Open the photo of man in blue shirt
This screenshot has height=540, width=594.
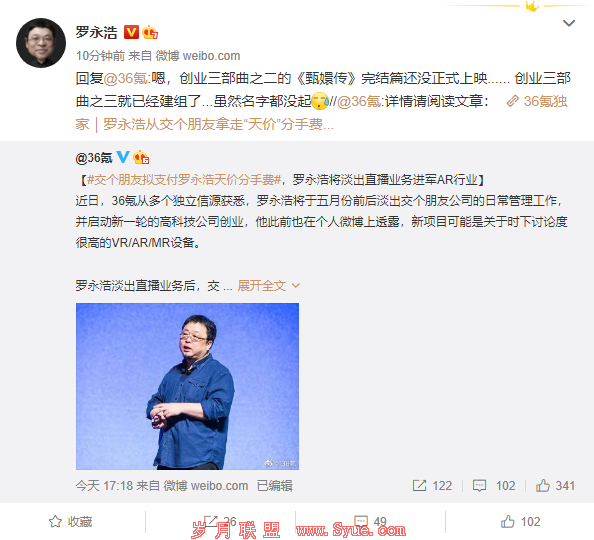pos(187,386)
